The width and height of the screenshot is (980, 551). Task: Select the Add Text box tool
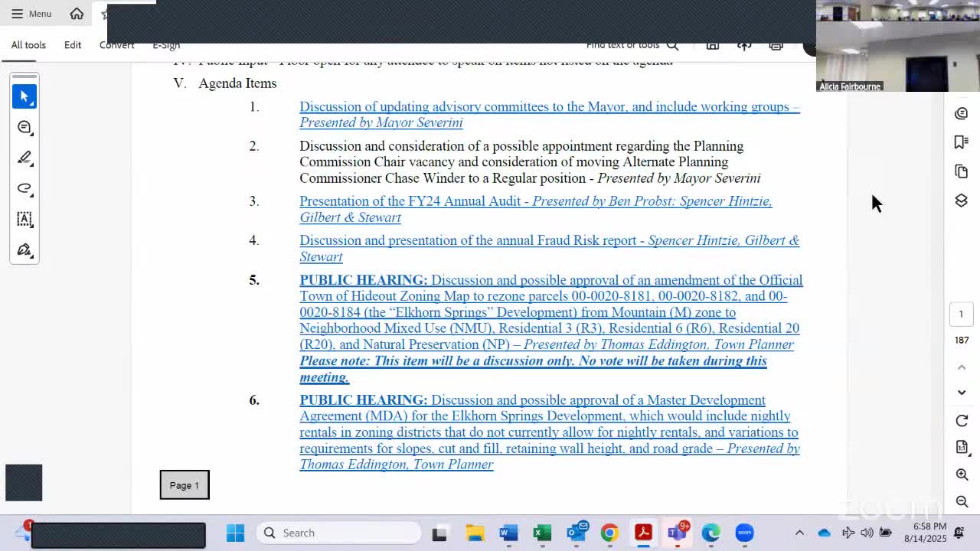point(24,219)
